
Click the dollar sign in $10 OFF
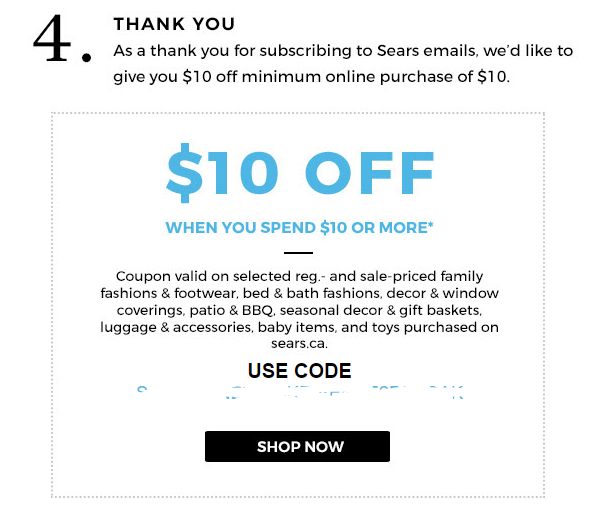185,173
